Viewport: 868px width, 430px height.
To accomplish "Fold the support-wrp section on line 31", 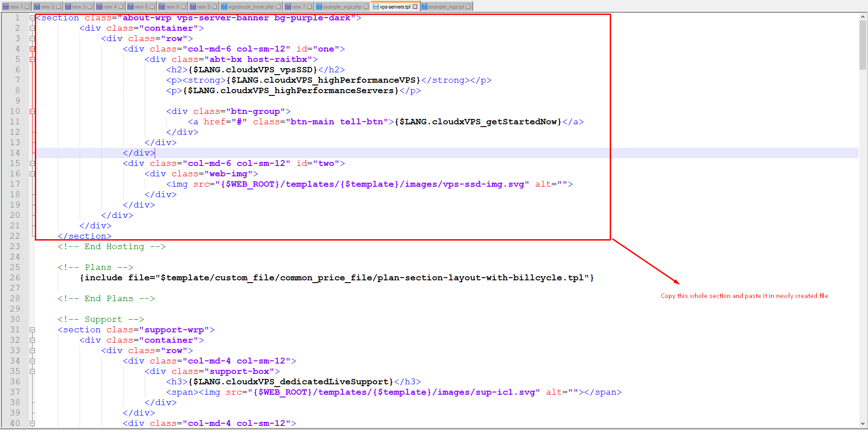I will tap(32, 330).
